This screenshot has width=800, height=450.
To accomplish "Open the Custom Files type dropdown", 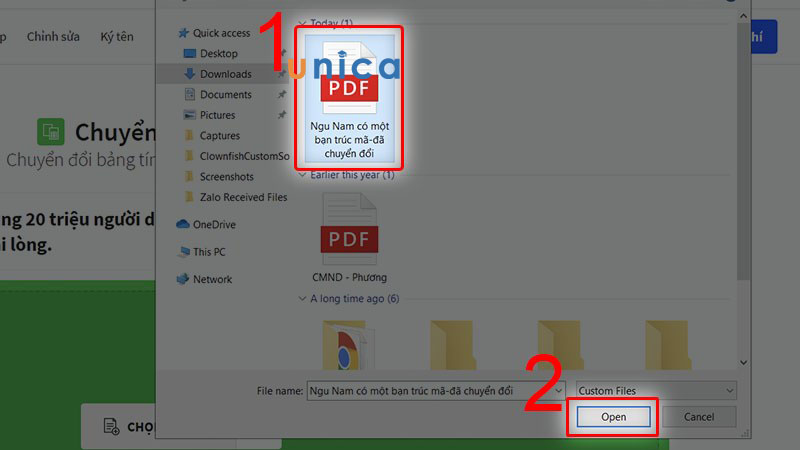I will click(656, 391).
